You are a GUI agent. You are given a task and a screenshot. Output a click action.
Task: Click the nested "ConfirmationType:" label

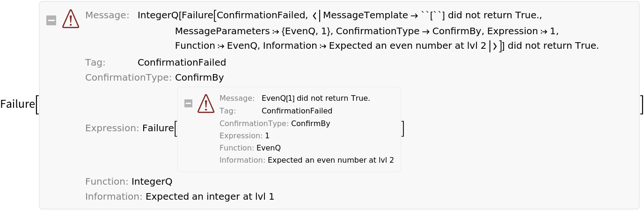pyautogui.click(x=254, y=124)
